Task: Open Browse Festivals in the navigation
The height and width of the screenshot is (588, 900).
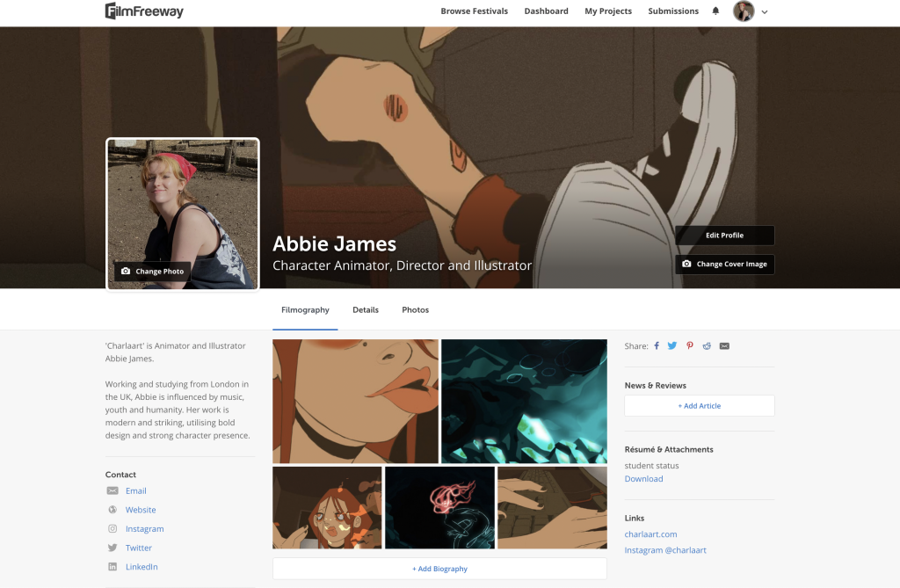Action: pos(474,11)
